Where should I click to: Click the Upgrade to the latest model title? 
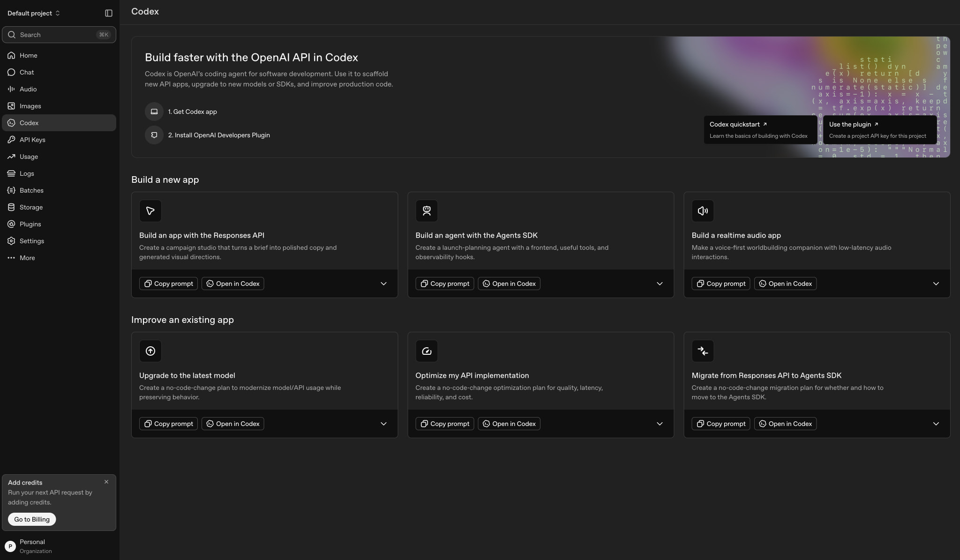[187, 375]
